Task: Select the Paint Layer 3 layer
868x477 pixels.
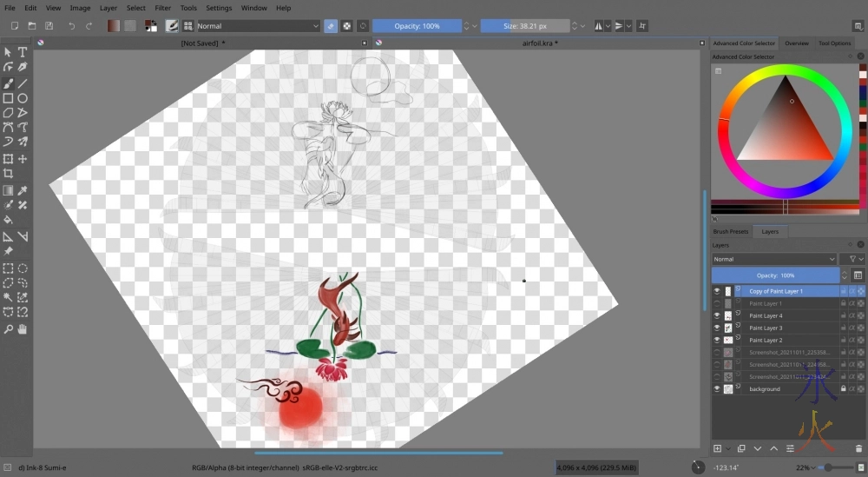Action: pos(766,328)
